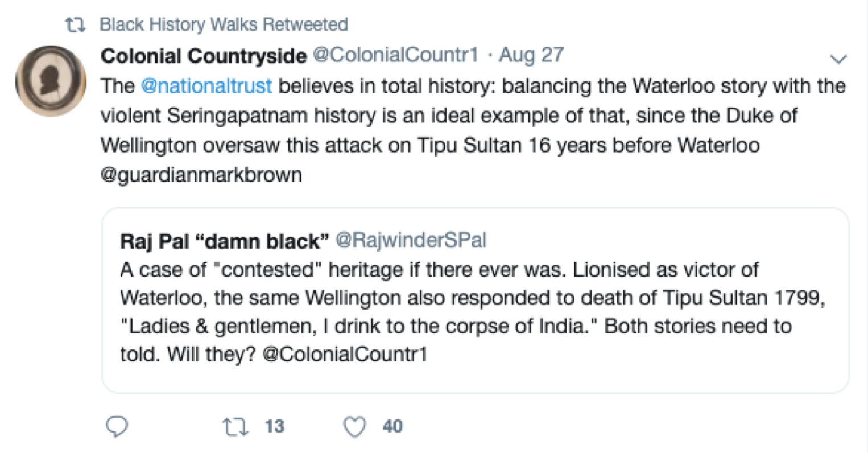Open the @guardianmarkbrown mention
The image size is (868, 453).
point(201,174)
